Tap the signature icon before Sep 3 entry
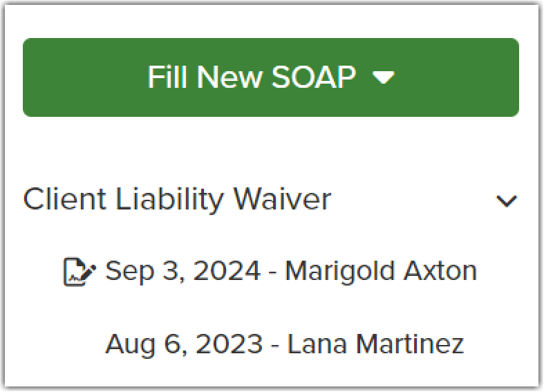This screenshot has width=544, height=392. pos(79,272)
